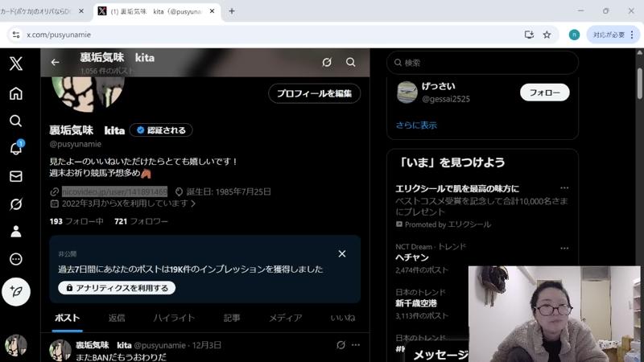The height and width of the screenshot is (362, 644).
Task: Click the @pusyunamie handle text
Action: pyautogui.click(x=75, y=144)
